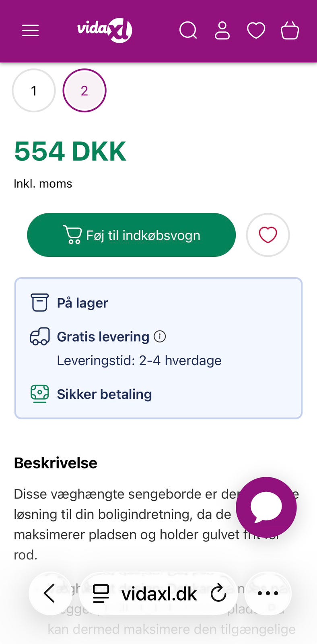Image resolution: width=317 pixels, height=644 pixels.
Task: Click the Gratis levering text
Action: point(103,336)
